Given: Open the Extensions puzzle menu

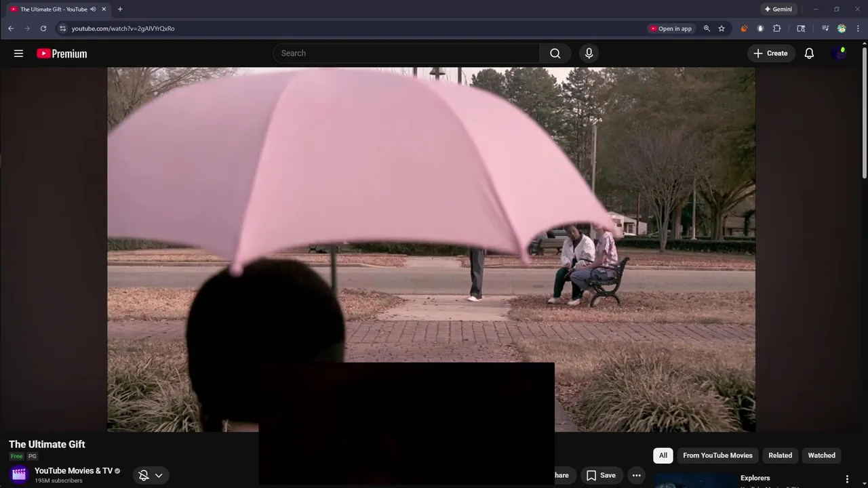Looking at the screenshot, I should pos(777,28).
